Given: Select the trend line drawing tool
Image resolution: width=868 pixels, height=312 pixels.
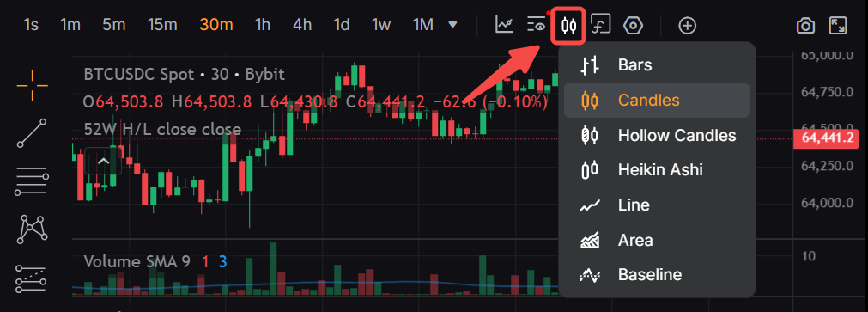Looking at the screenshot, I should point(32,133).
